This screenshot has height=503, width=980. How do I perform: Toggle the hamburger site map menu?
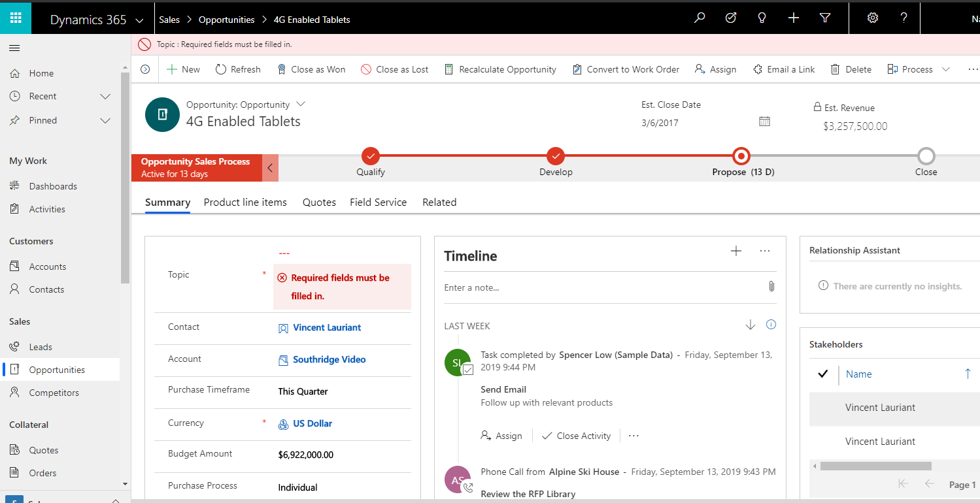[x=14, y=48]
